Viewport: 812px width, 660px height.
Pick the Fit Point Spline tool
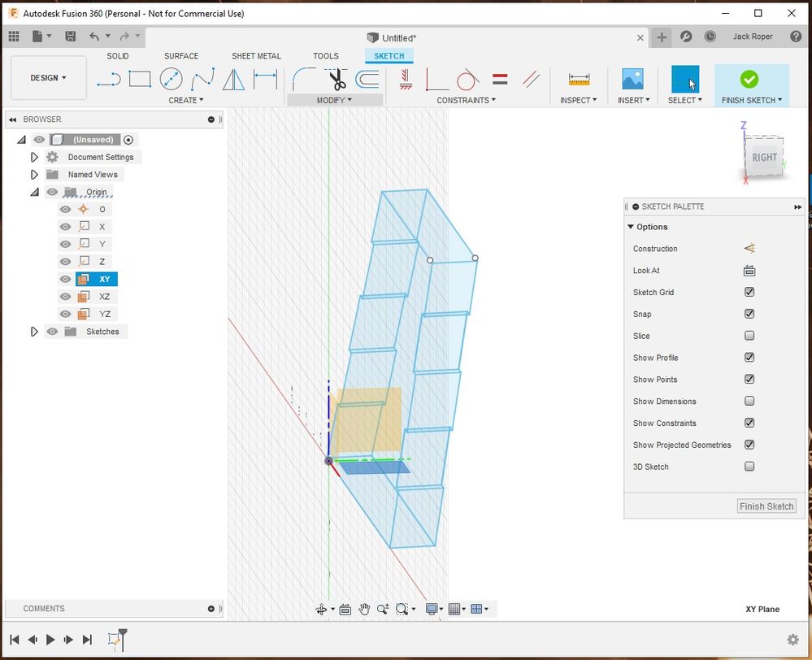pos(202,80)
